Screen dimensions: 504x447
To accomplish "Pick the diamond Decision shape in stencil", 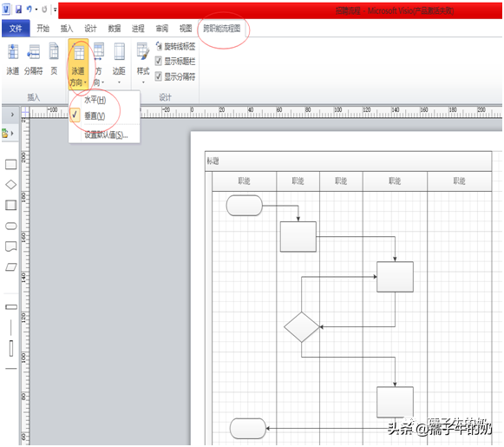I will (x=11, y=185).
